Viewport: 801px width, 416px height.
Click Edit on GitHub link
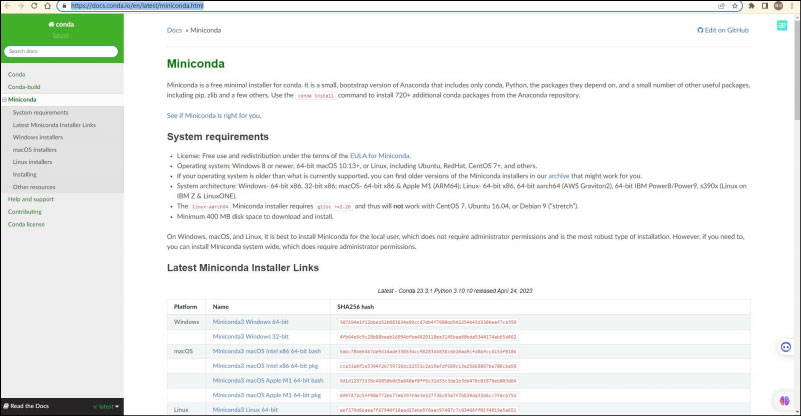723,30
